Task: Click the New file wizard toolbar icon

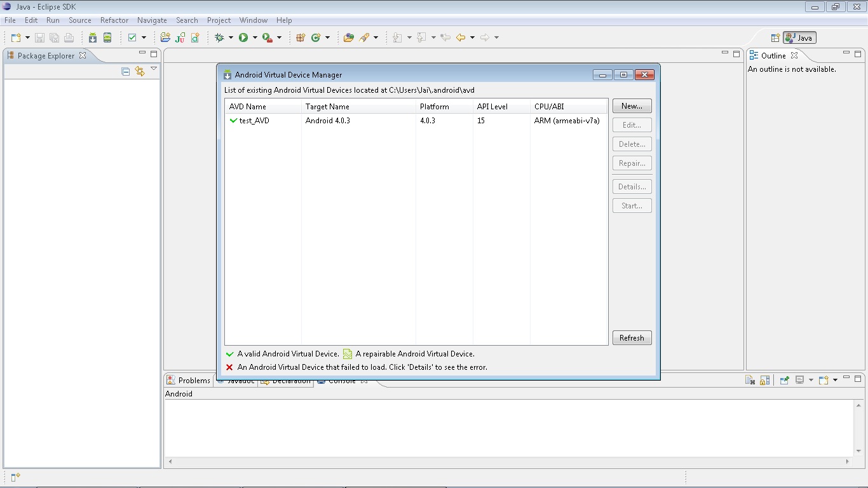Action: [x=16, y=37]
